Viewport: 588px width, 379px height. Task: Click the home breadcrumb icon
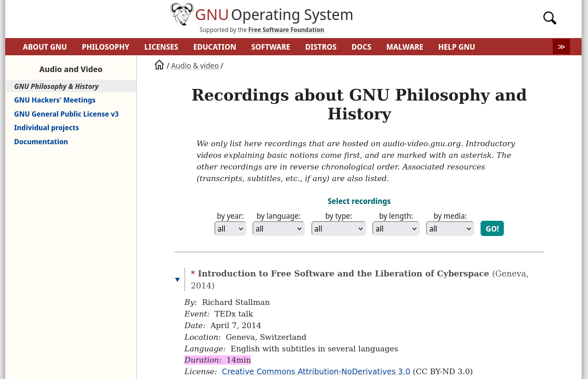coord(160,65)
